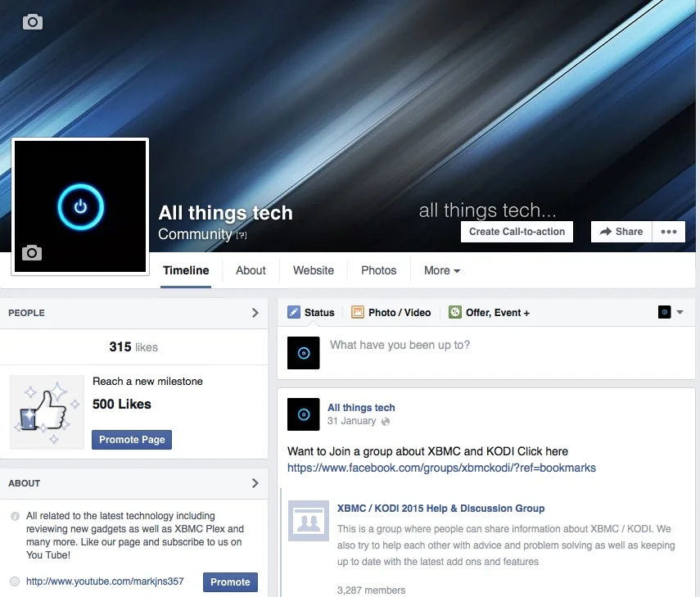Open the Website tab
The image size is (700, 597).
click(314, 270)
